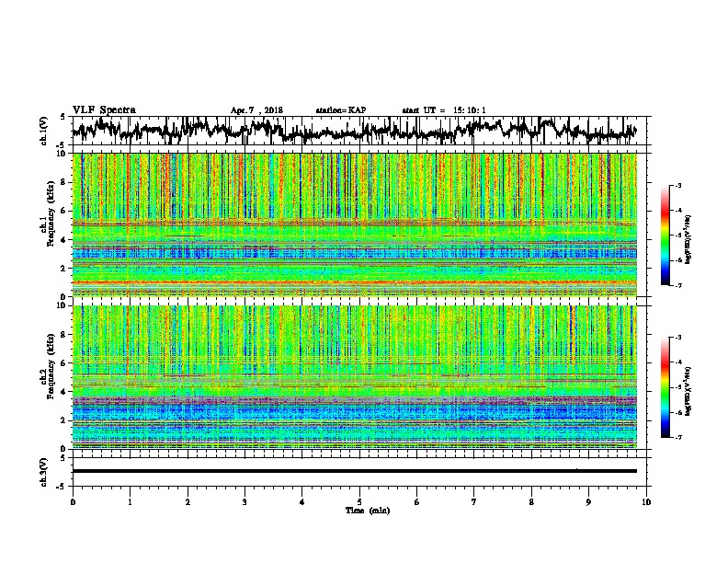Viewport: 728px width, 563px height.
Task: Click the "Time (min)" axis label
Action: (x=368, y=511)
